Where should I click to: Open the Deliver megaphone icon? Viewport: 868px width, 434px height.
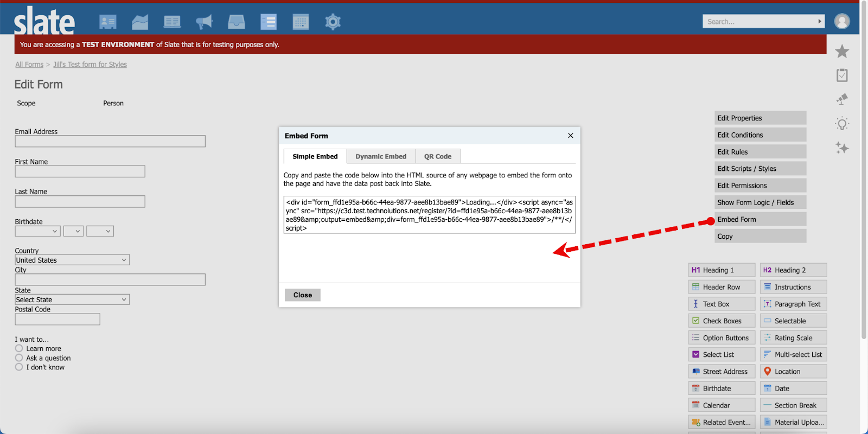click(x=204, y=22)
